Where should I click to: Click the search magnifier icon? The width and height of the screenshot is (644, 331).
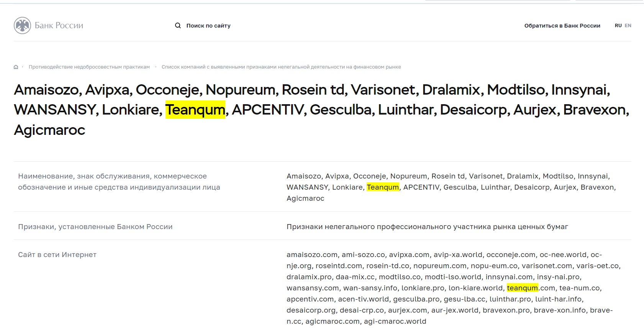coord(178,26)
